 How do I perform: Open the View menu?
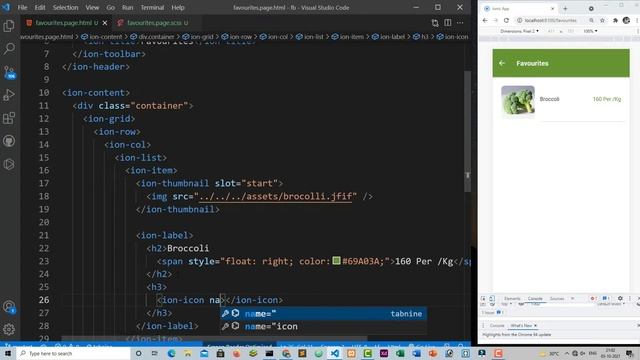[92, 7]
